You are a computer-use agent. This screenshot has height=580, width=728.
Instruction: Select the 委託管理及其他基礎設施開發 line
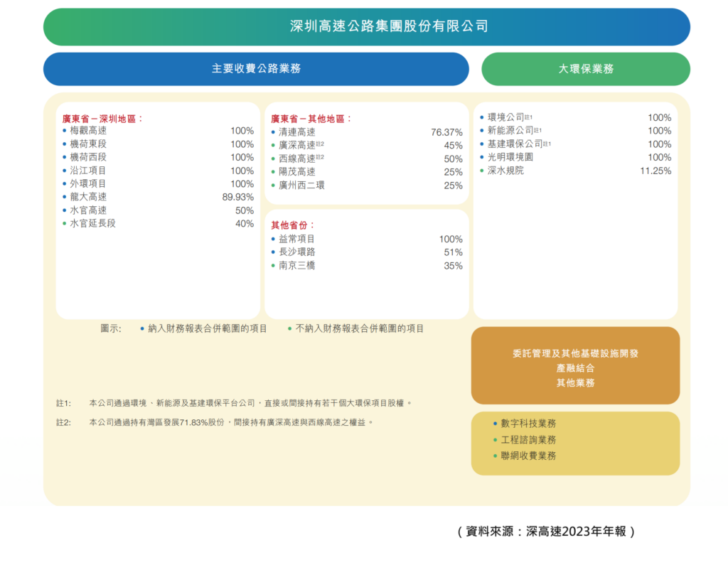(576, 353)
